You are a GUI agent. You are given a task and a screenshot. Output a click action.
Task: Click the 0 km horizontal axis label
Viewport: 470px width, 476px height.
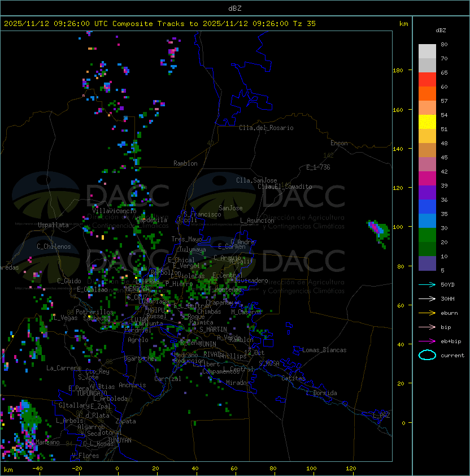[x=117, y=469]
